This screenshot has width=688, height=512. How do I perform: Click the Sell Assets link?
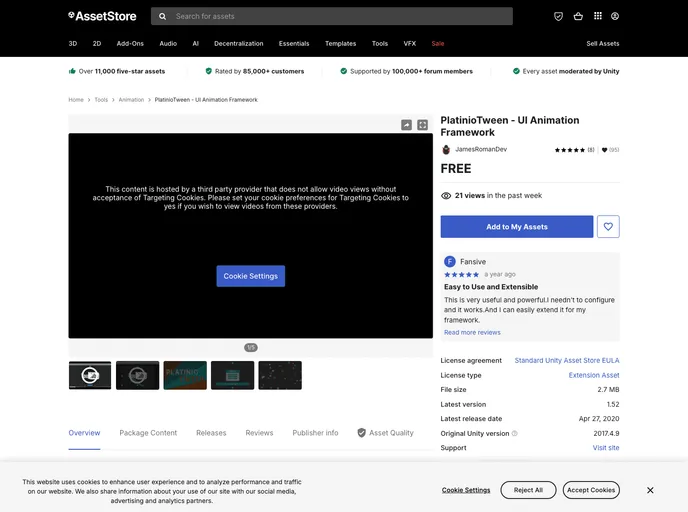603,43
